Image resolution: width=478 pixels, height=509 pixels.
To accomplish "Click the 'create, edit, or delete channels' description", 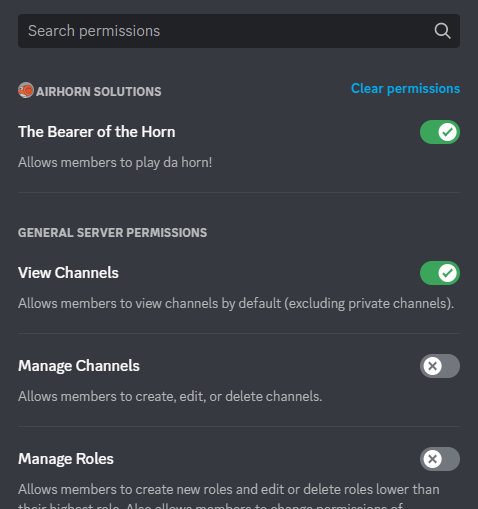I will [x=170, y=397].
